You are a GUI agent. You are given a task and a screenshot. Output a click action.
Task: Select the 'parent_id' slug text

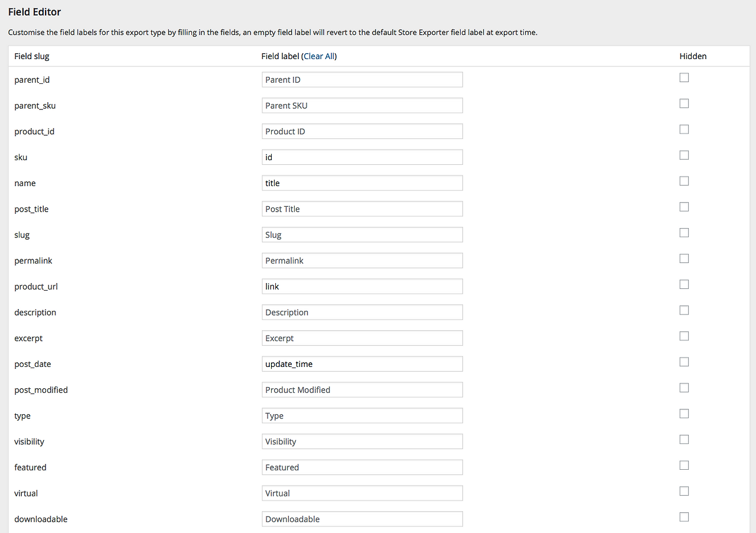point(32,80)
